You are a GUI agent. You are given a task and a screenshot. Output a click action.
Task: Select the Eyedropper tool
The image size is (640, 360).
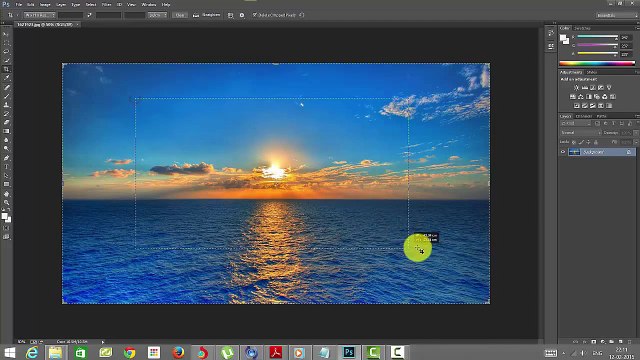(x=6, y=78)
